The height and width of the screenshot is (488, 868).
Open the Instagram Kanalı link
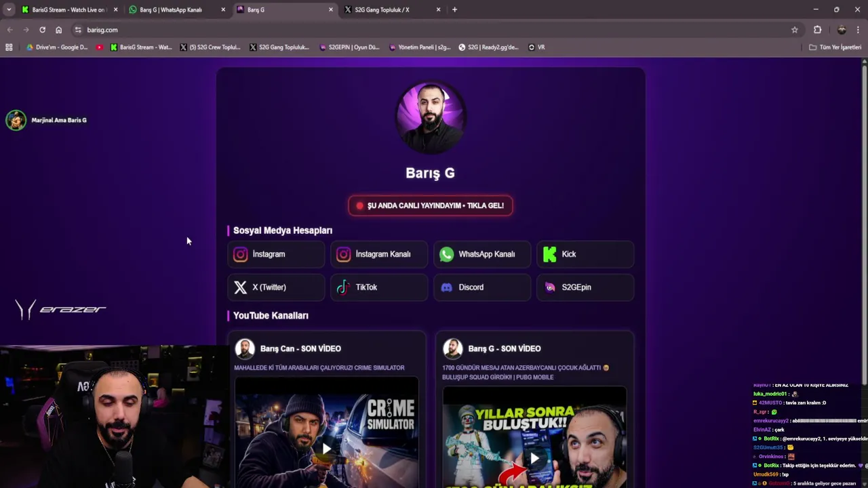(x=379, y=254)
